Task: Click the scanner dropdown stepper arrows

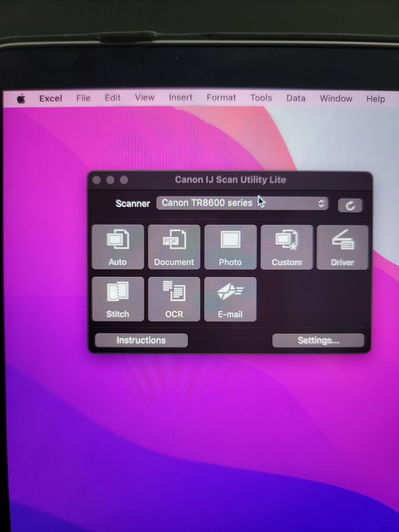Action: click(321, 204)
